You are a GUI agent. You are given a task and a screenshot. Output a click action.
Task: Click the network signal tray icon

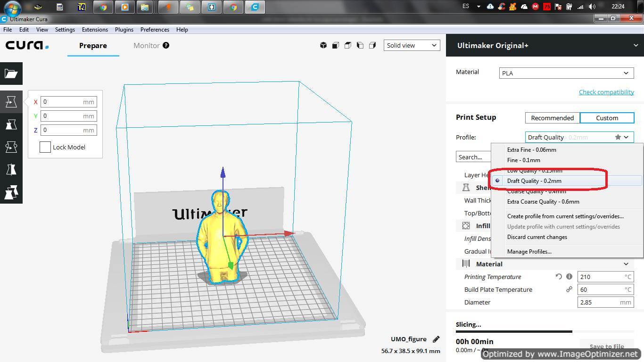click(x=581, y=7)
